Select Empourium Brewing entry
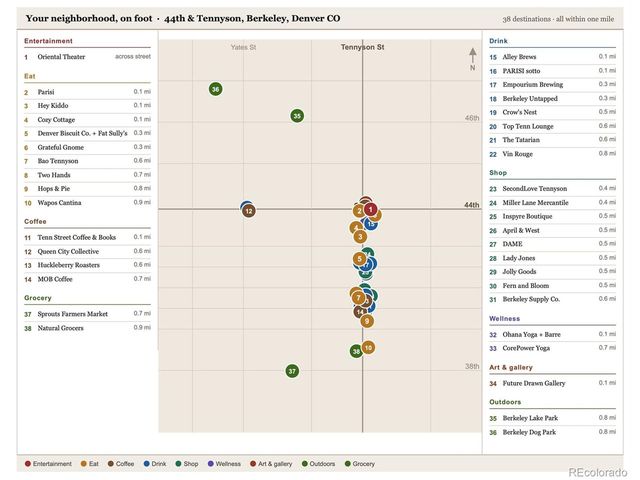 tap(553, 85)
